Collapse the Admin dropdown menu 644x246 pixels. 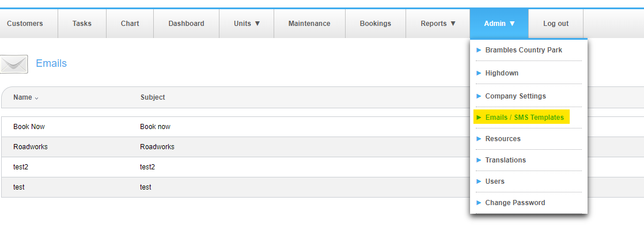[499, 24]
